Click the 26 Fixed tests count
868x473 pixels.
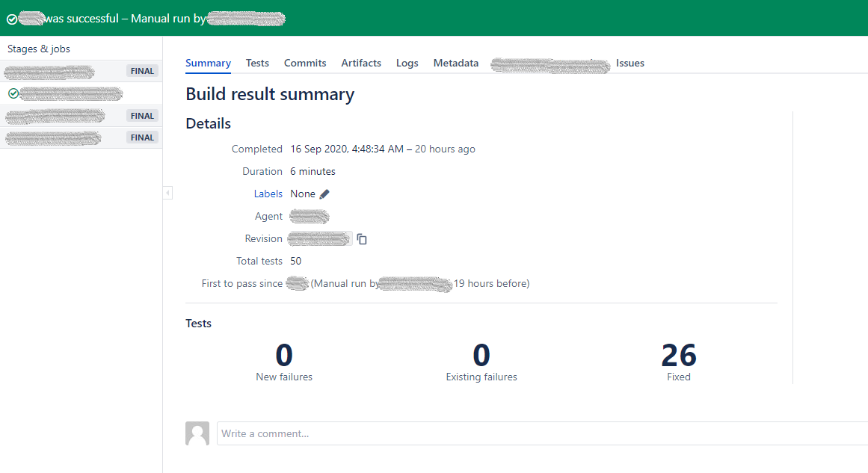(678, 356)
